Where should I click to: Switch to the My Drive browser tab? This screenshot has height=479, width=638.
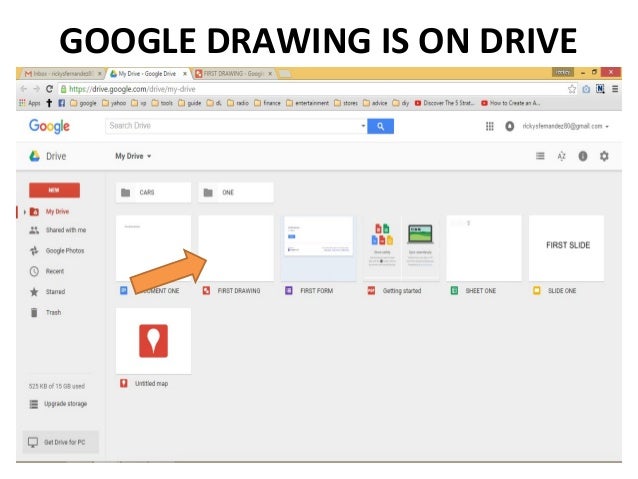tap(148, 74)
